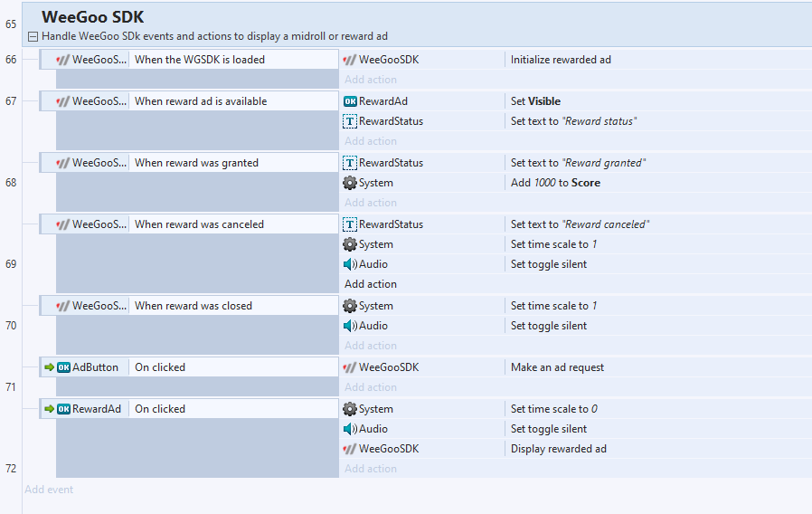Select the 'When the WGSDK is loaded' condition
Screen dimensions: 812x514
click(x=200, y=60)
